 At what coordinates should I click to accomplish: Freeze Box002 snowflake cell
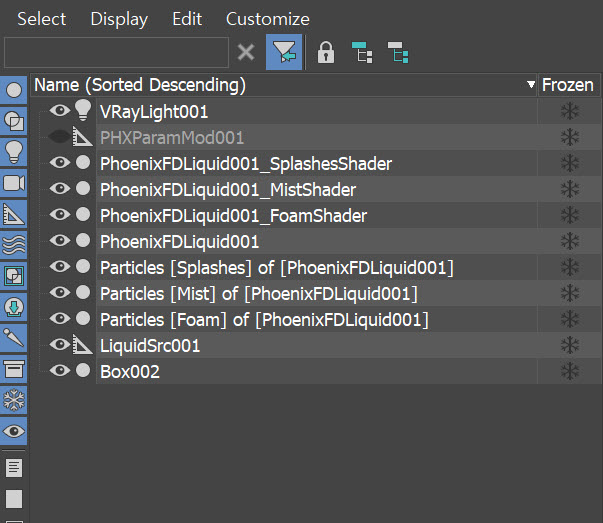coord(569,371)
